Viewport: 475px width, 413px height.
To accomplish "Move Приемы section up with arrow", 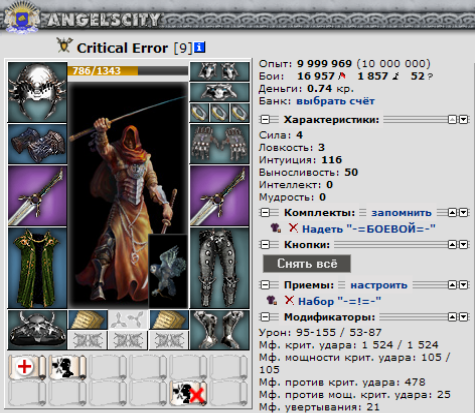I will coord(452,285).
